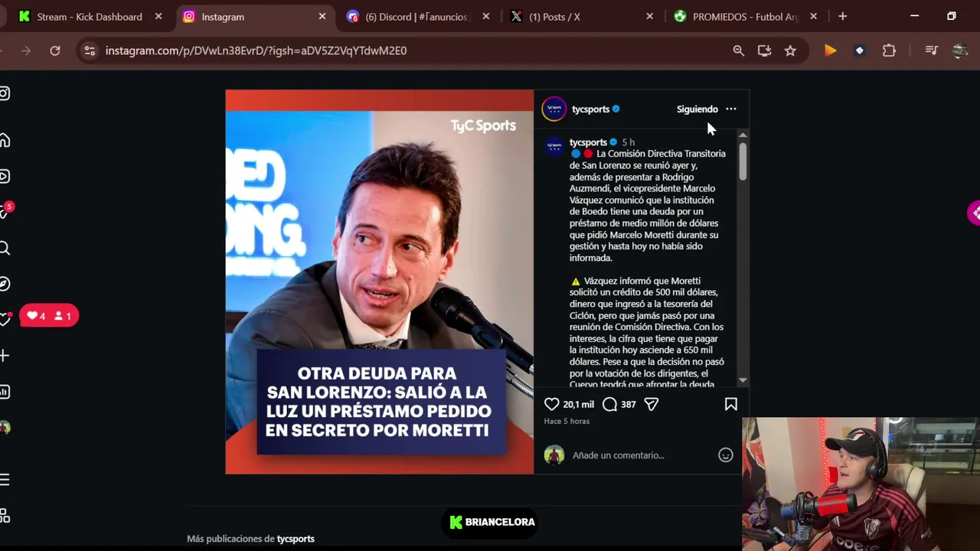This screenshot has width=980, height=551.
Task: Click the scroll down arrow in the caption
Action: (x=743, y=380)
